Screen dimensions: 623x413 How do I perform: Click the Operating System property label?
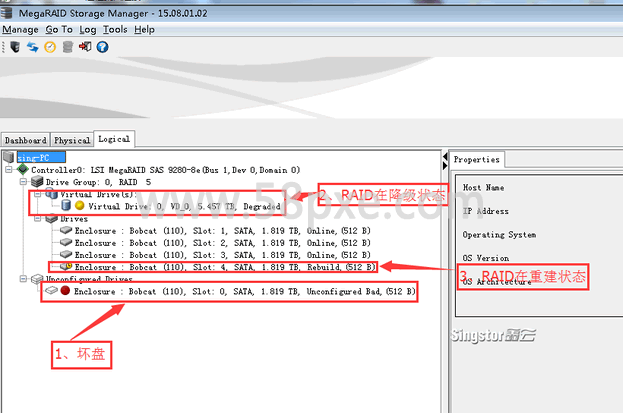[499, 235]
